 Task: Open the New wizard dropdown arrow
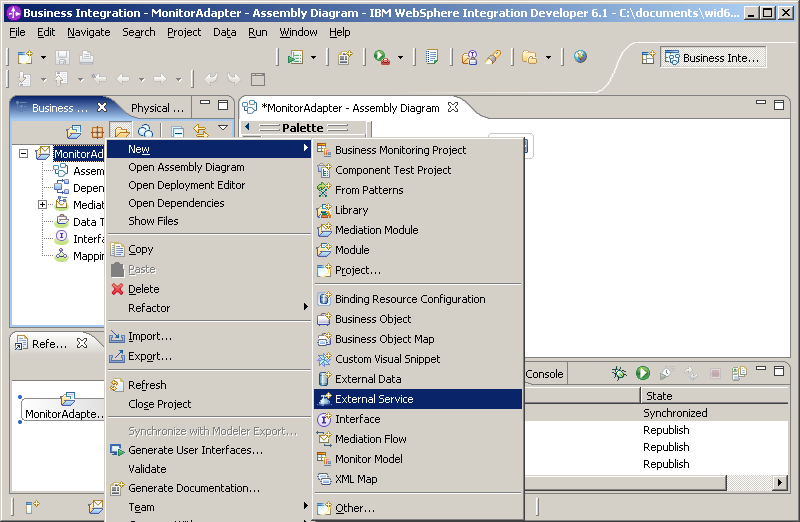[x=43, y=58]
